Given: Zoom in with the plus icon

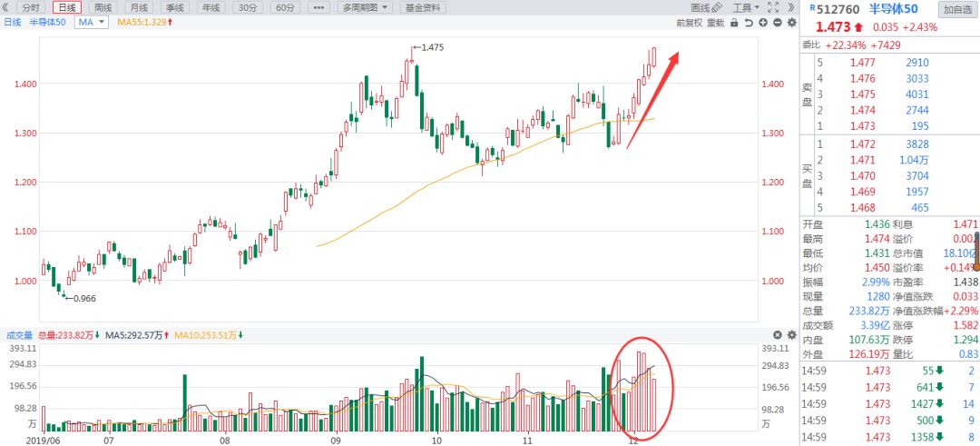Looking at the screenshot, I should point(763,23).
